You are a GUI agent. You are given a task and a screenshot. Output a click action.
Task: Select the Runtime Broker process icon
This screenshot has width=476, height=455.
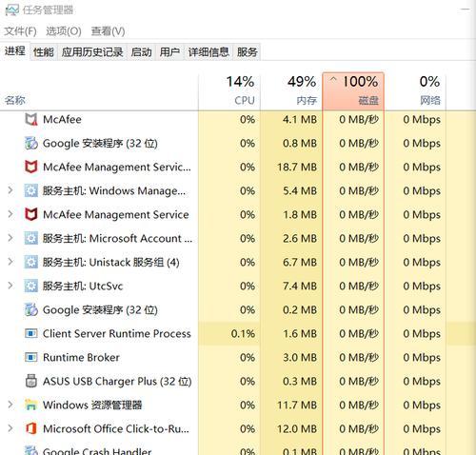click(x=31, y=357)
